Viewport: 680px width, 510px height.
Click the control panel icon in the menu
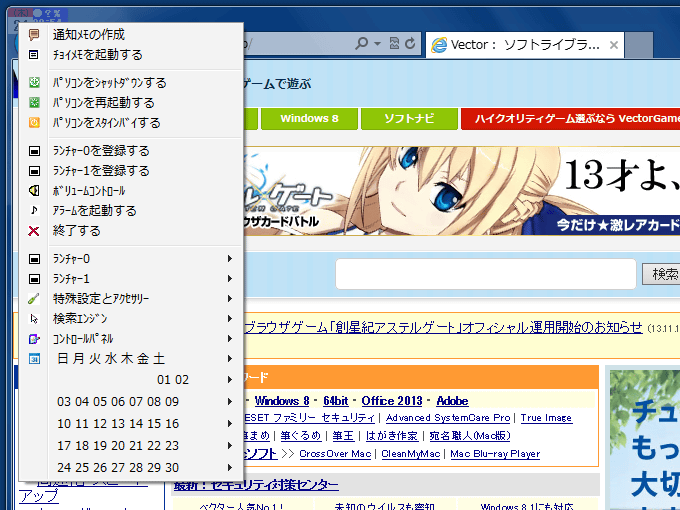coord(34,339)
